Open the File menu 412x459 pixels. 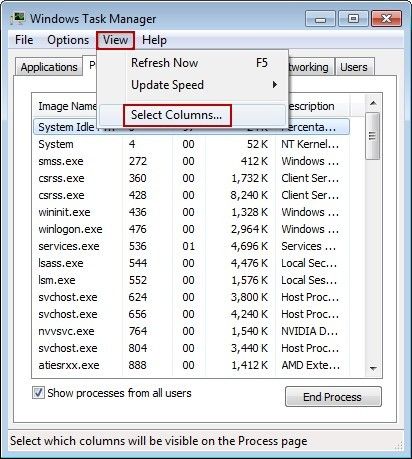tap(24, 40)
